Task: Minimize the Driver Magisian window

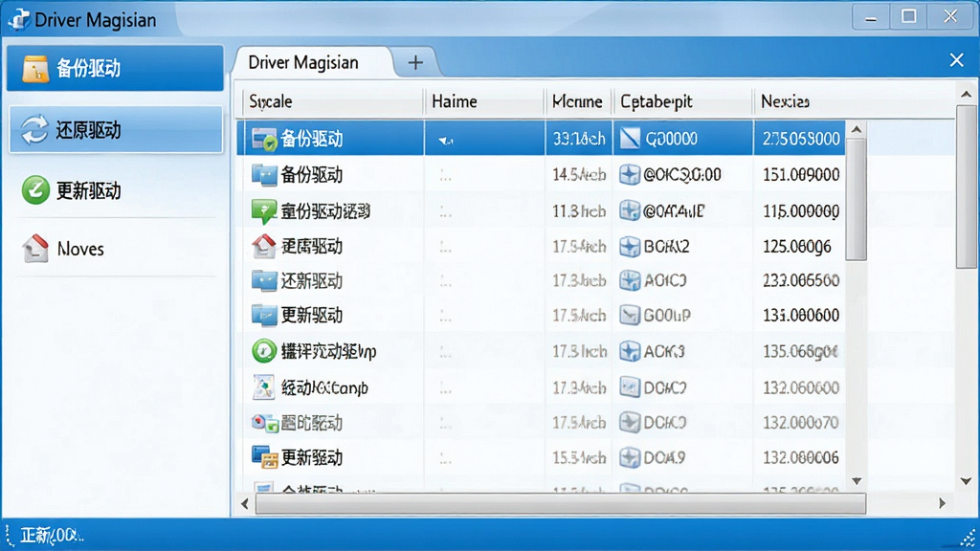Action: click(871, 16)
